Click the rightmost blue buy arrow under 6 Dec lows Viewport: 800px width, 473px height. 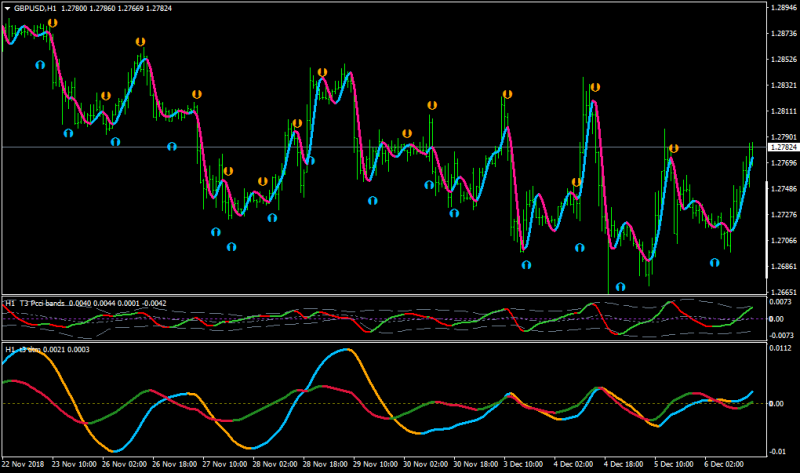[x=714, y=263]
